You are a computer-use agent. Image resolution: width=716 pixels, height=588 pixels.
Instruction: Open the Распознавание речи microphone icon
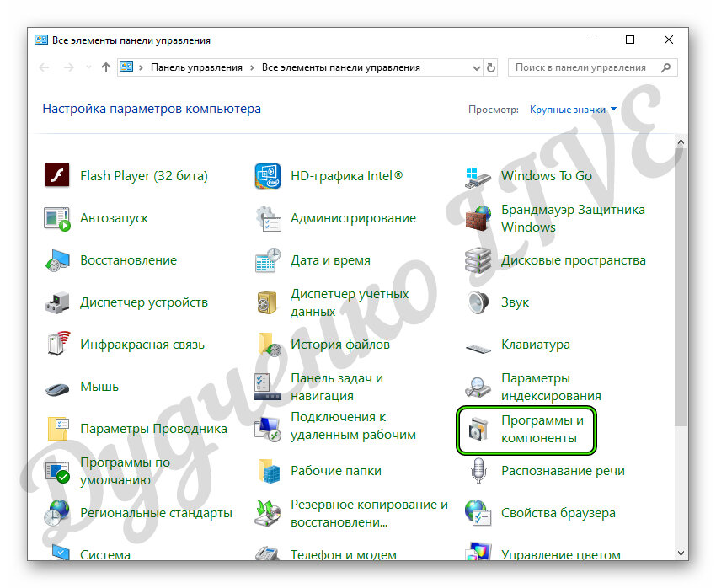pyautogui.click(x=478, y=471)
